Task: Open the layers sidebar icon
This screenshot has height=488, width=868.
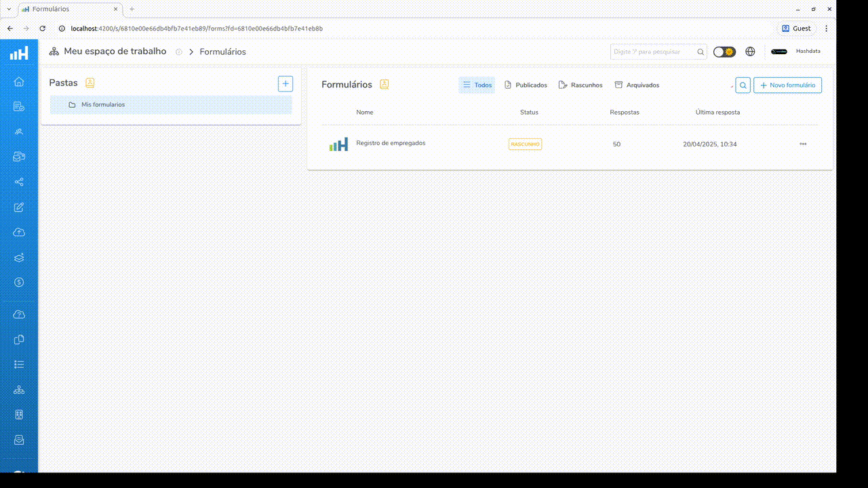Action: [19, 257]
